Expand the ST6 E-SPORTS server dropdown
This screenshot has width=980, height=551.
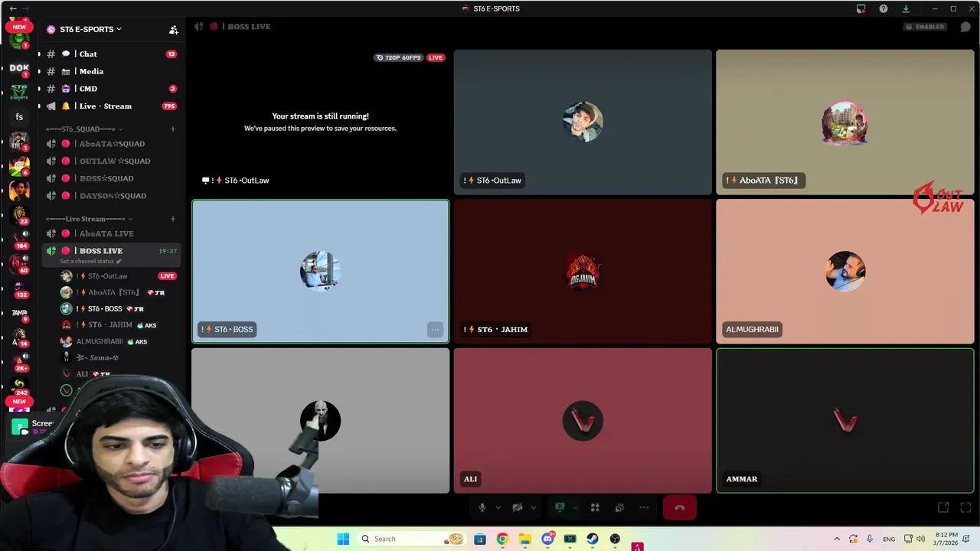(84, 30)
